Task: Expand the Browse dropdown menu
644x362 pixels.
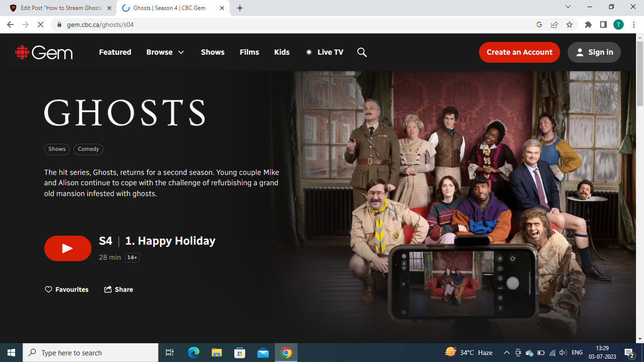Action: click(x=165, y=52)
